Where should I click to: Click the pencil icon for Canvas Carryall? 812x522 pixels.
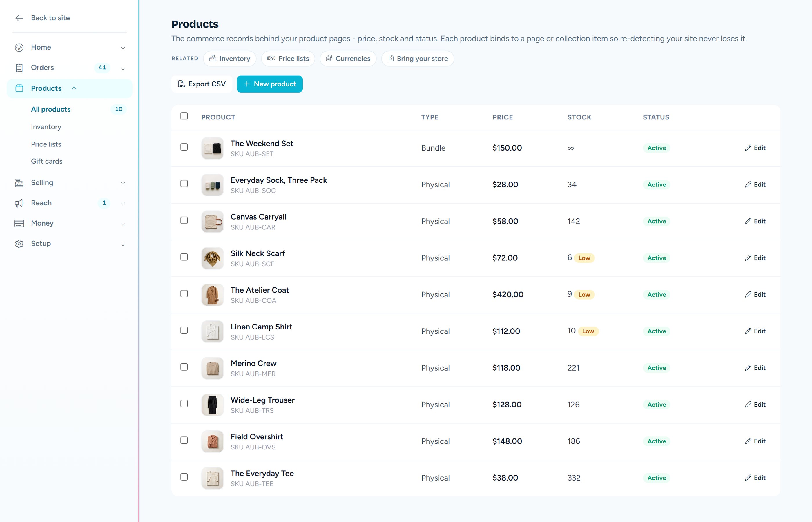point(748,221)
